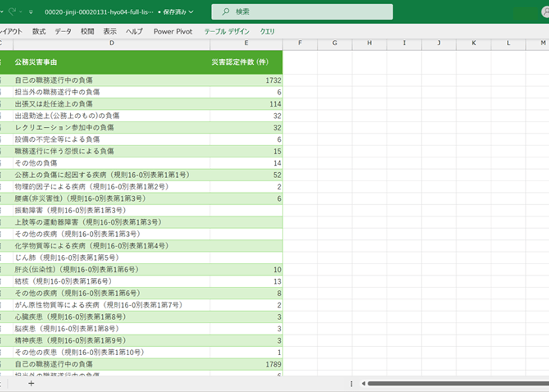Click the horizontal scrollbar thumb

(x=458, y=384)
